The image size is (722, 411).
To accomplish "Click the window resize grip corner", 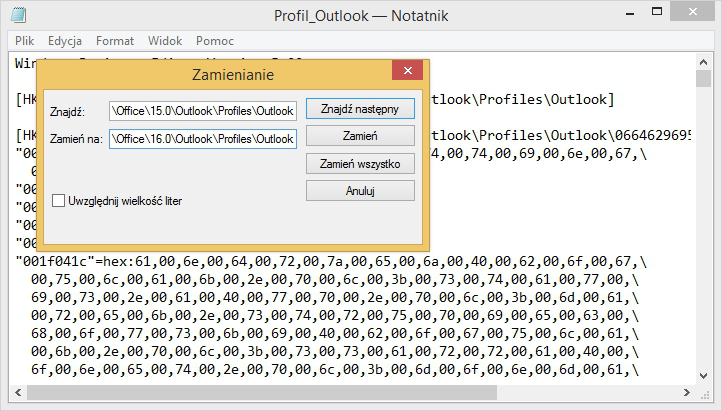I will pos(705,394).
